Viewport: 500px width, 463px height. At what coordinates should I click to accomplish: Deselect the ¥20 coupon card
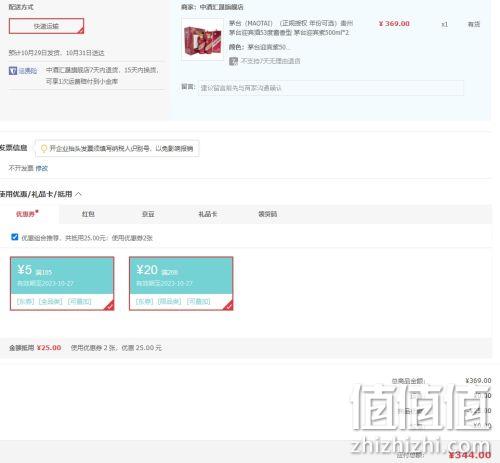coord(181,283)
